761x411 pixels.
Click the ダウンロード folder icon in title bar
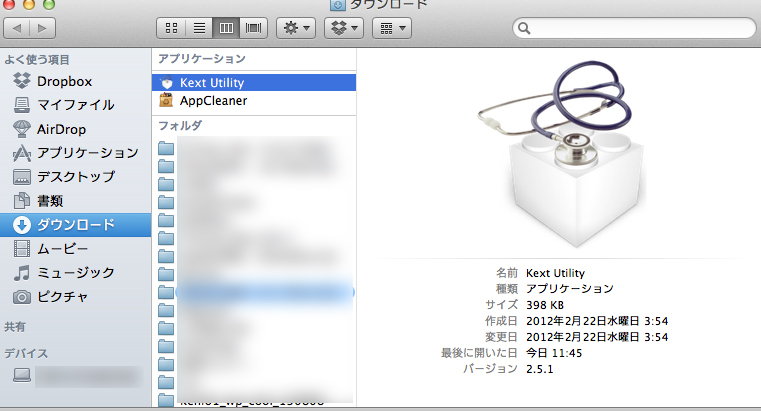[338, 5]
